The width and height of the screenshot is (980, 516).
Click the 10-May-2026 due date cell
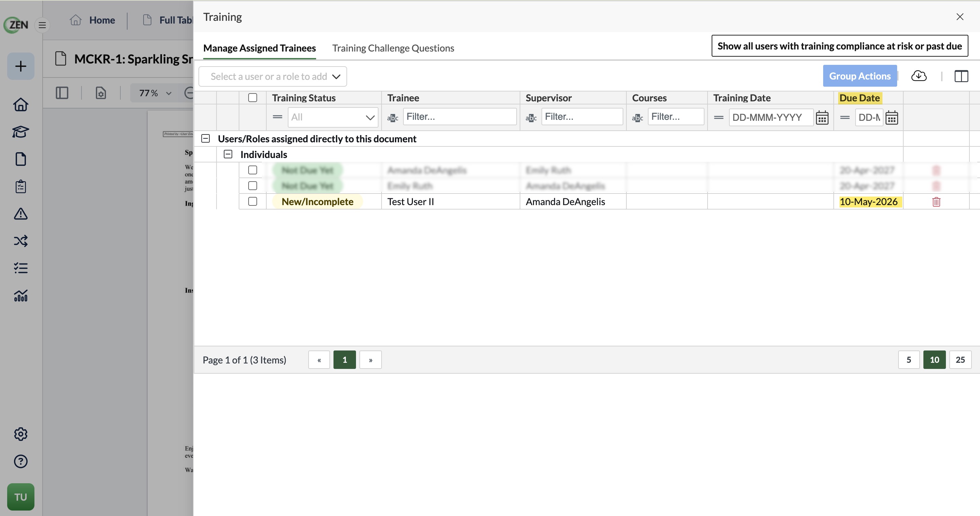(x=868, y=202)
